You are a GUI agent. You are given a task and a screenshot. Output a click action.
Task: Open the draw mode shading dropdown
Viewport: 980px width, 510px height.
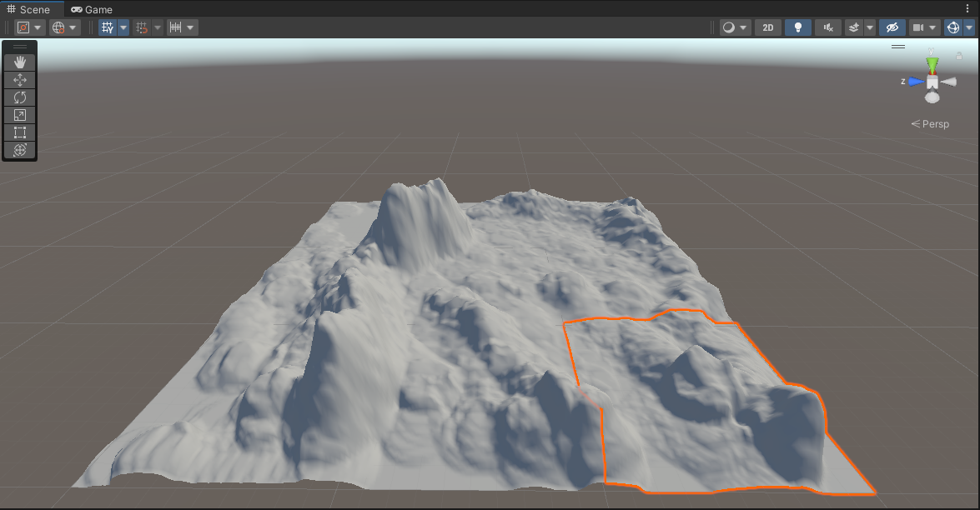[734, 27]
